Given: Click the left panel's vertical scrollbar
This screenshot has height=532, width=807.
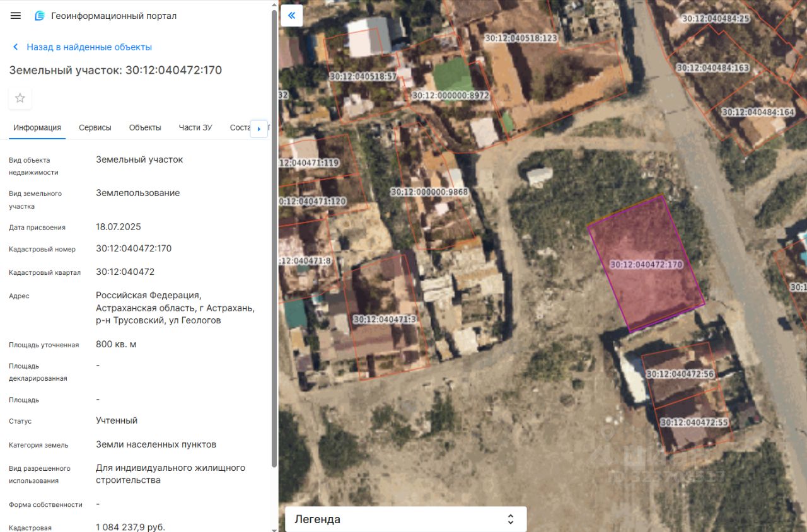Looking at the screenshot, I should 274,238.
